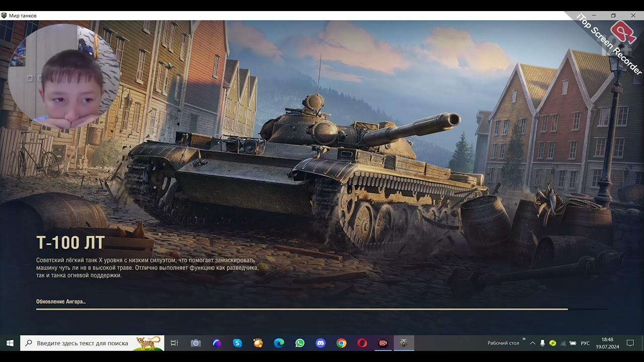Screen dimensions: 644x362
Task: Open the battery status tray icon
Action: tap(573, 343)
